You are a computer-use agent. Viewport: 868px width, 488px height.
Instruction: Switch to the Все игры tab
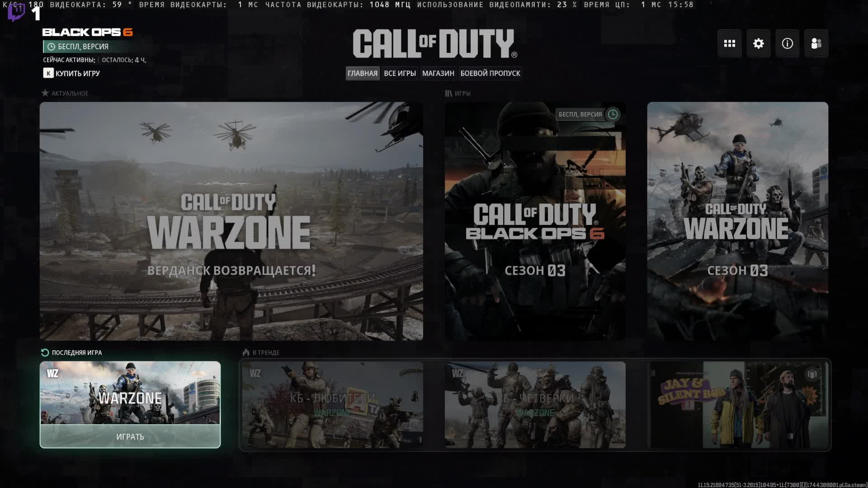400,73
